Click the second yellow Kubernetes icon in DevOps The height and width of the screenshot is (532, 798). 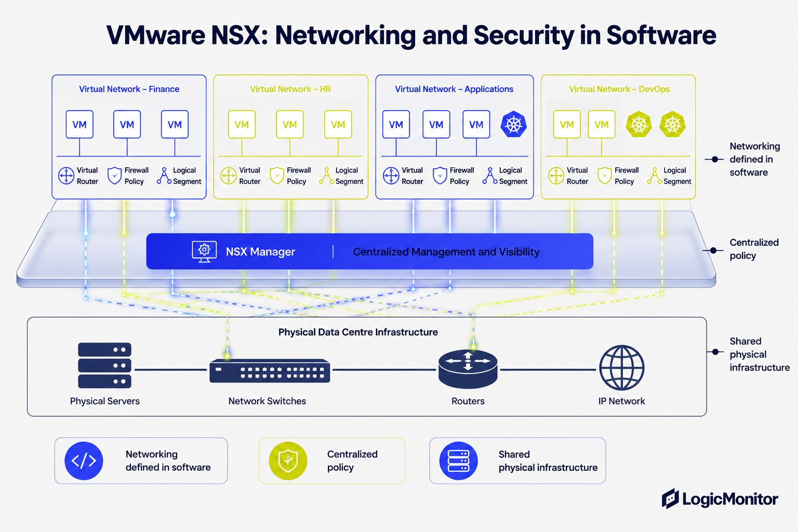click(672, 124)
